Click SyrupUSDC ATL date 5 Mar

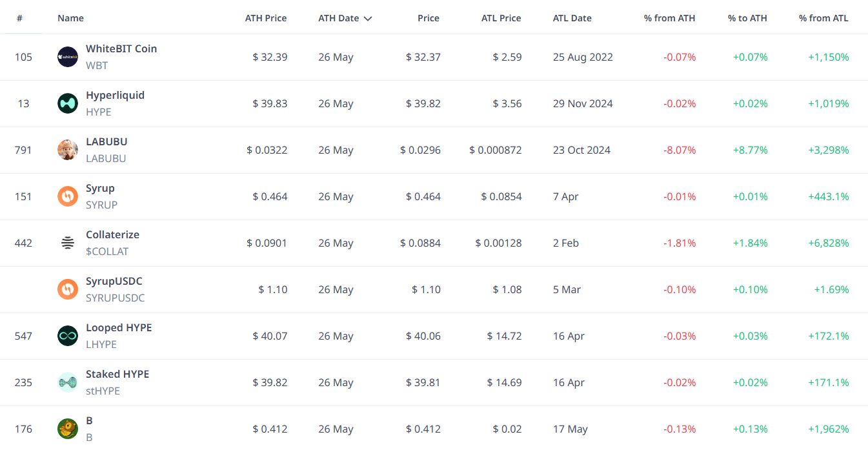[567, 289]
